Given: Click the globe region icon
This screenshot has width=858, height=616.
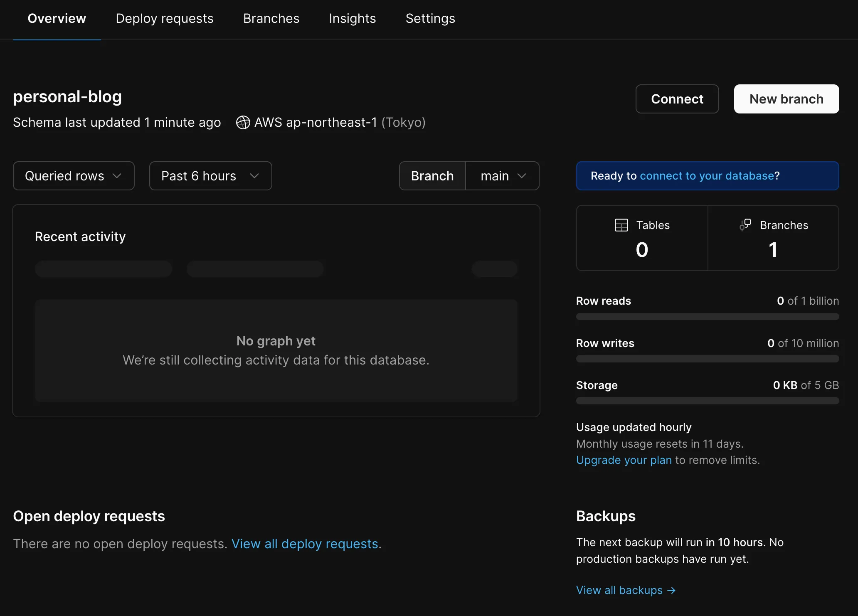Looking at the screenshot, I should coord(243,123).
